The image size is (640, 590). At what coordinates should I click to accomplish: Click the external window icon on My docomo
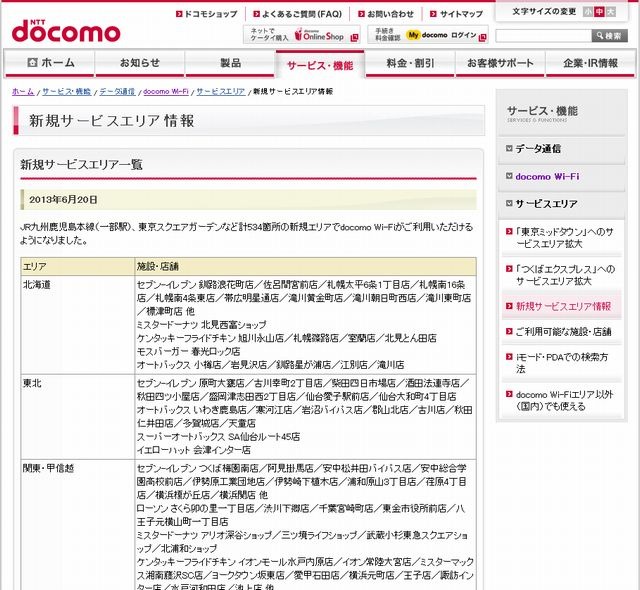(x=482, y=37)
